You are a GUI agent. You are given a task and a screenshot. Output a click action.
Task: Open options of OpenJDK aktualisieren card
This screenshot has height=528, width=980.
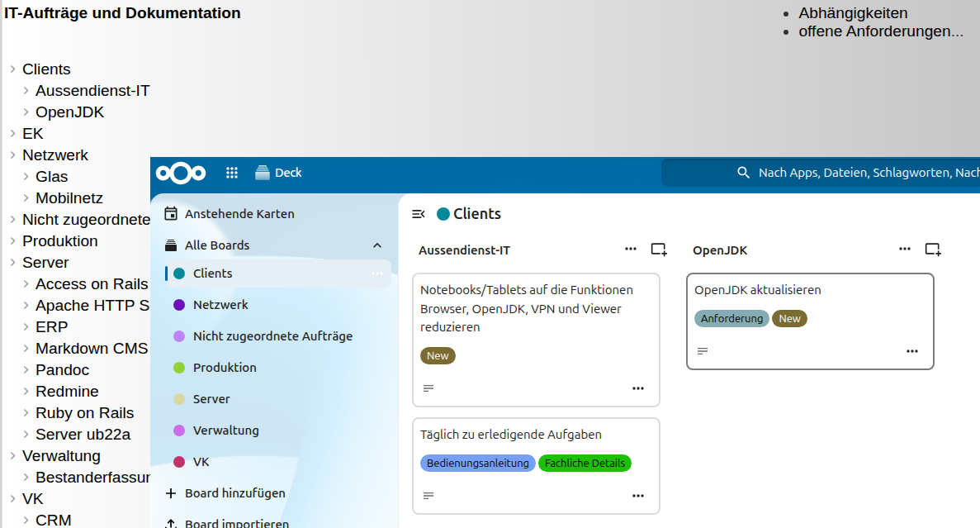point(912,351)
